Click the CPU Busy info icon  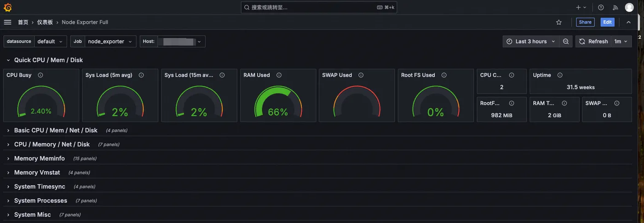pyautogui.click(x=40, y=75)
